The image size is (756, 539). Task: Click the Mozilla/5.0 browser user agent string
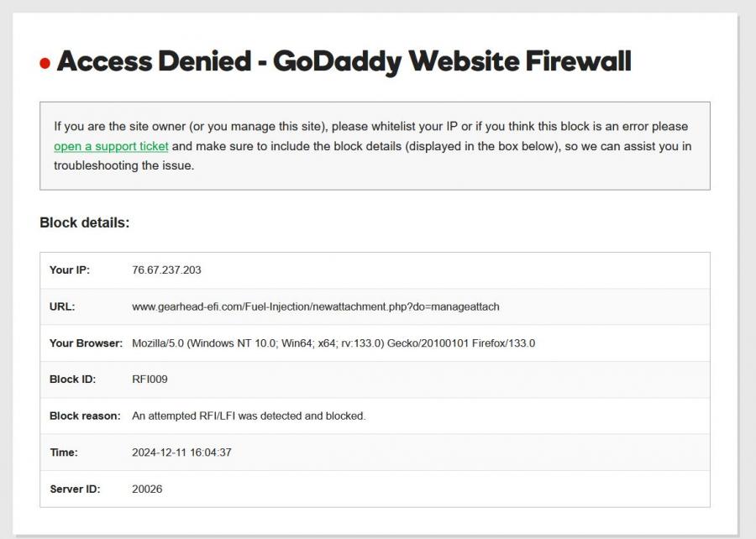coord(333,343)
